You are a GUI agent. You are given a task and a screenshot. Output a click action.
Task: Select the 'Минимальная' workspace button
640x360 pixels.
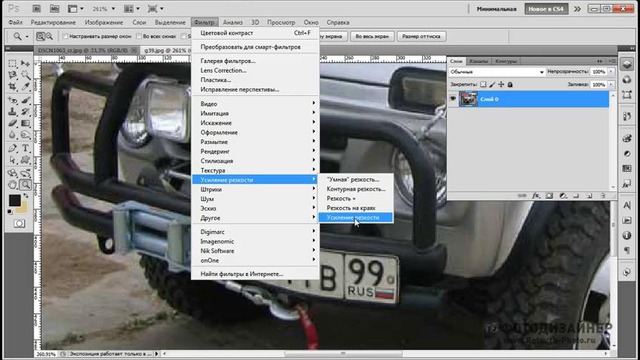(497, 9)
